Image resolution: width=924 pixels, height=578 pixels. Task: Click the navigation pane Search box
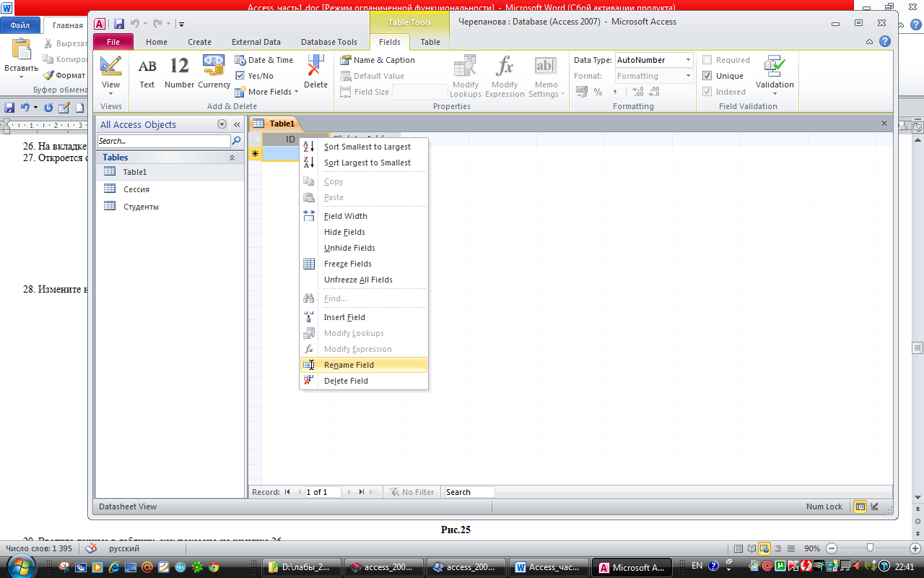click(x=163, y=141)
